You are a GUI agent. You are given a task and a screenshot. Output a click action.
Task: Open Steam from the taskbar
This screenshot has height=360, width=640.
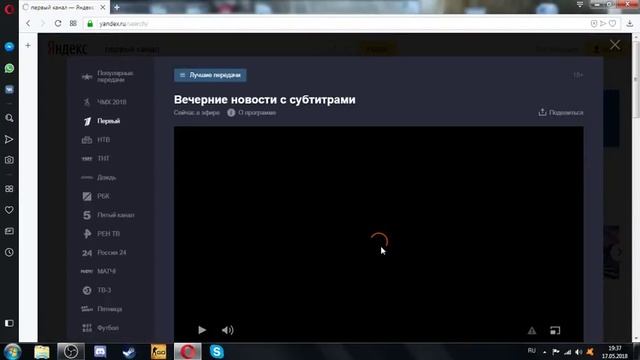[x=129, y=351]
